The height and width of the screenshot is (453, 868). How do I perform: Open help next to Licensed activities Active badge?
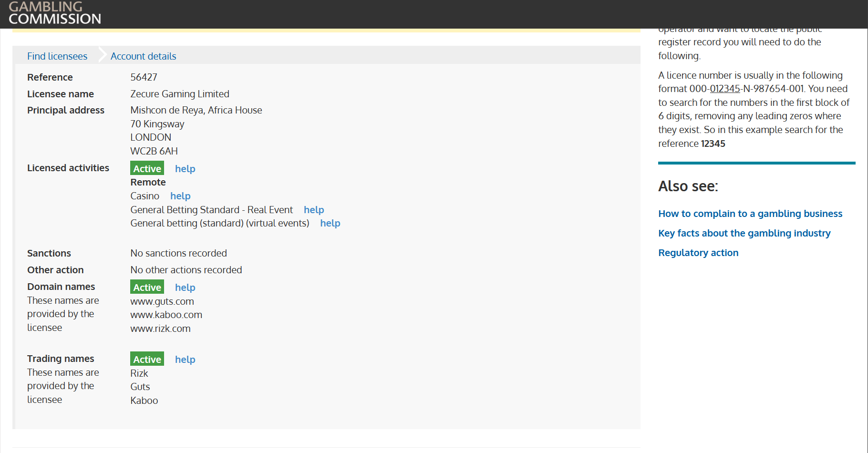(x=185, y=169)
